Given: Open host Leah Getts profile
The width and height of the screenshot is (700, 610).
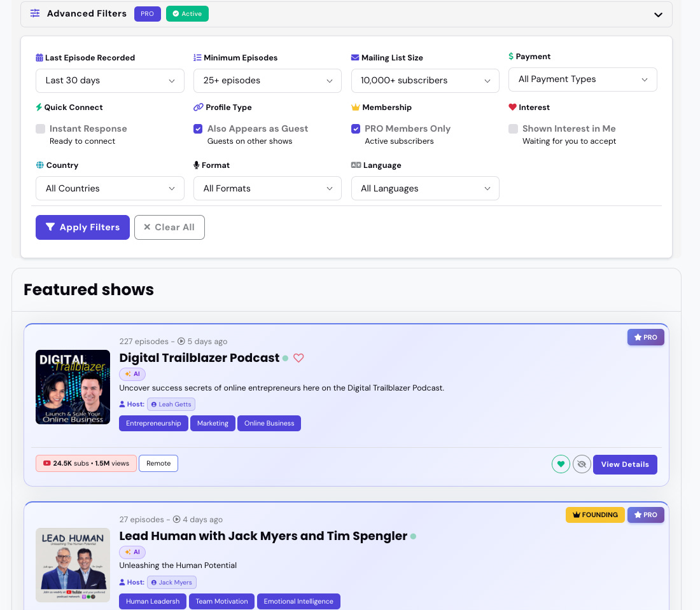Looking at the screenshot, I should pyautogui.click(x=171, y=405).
